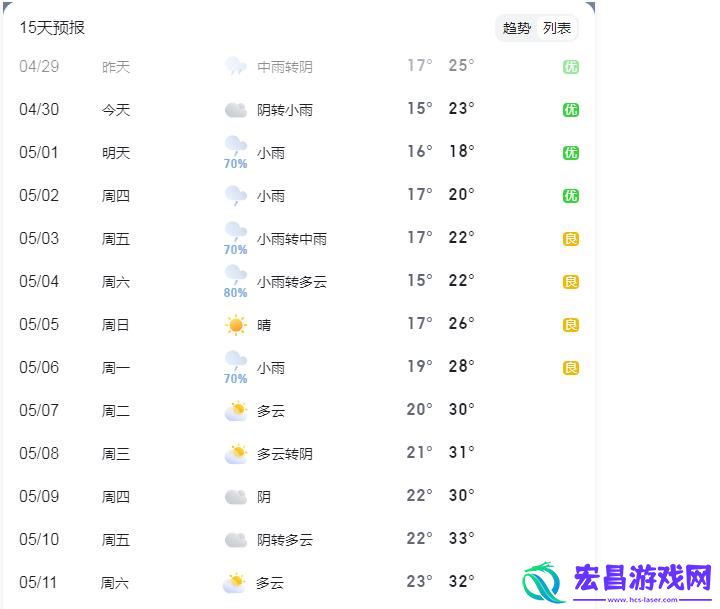
Task: Click the low temperature 20° on 05/07
Action: coord(419,409)
